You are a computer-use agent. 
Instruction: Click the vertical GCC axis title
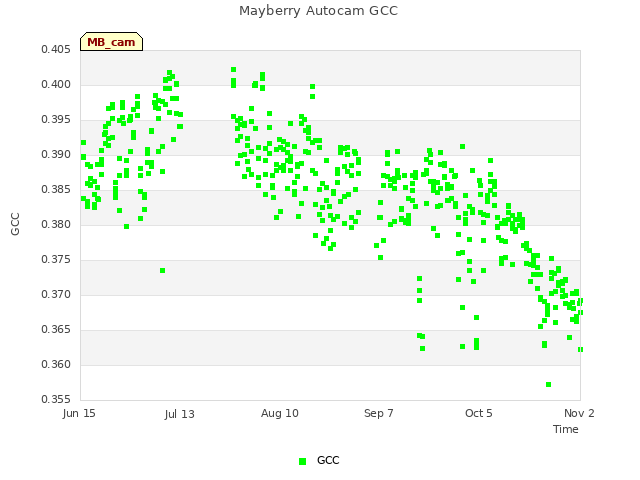(15, 224)
